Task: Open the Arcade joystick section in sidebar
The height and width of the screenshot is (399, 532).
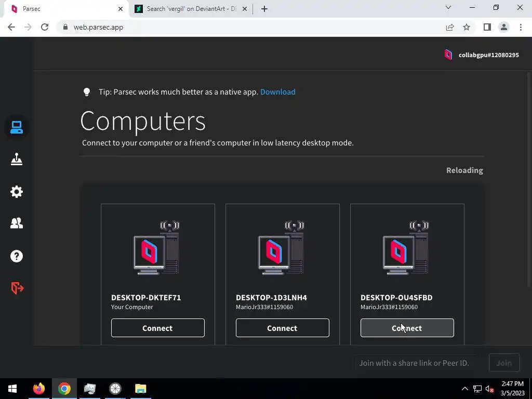Action: [x=16, y=159]
